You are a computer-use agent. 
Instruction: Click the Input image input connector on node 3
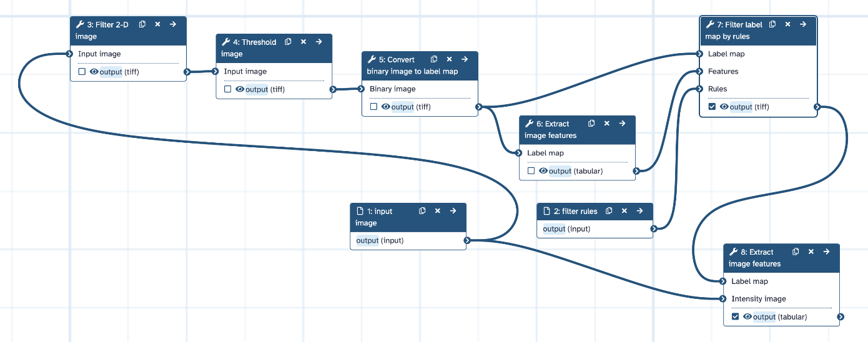(69, 54)
